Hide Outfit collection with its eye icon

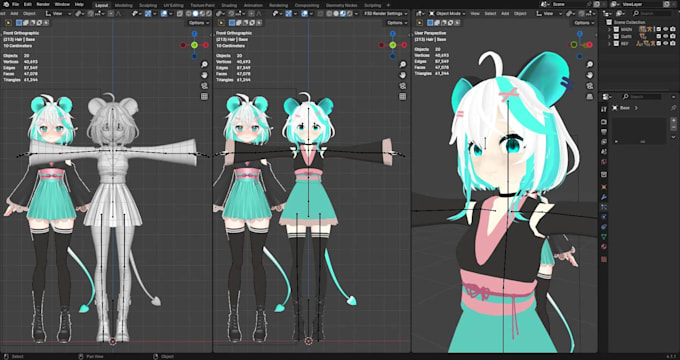[666, 37]
